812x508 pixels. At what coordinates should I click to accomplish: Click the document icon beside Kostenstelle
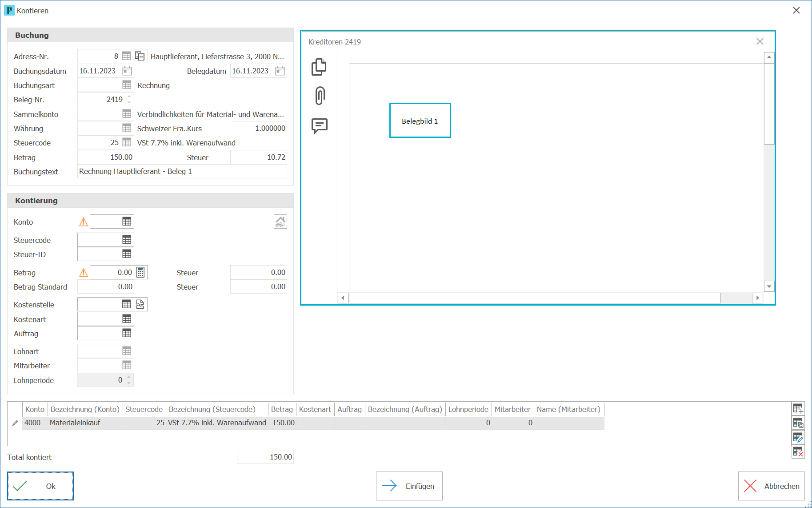[x=140, y=304]
